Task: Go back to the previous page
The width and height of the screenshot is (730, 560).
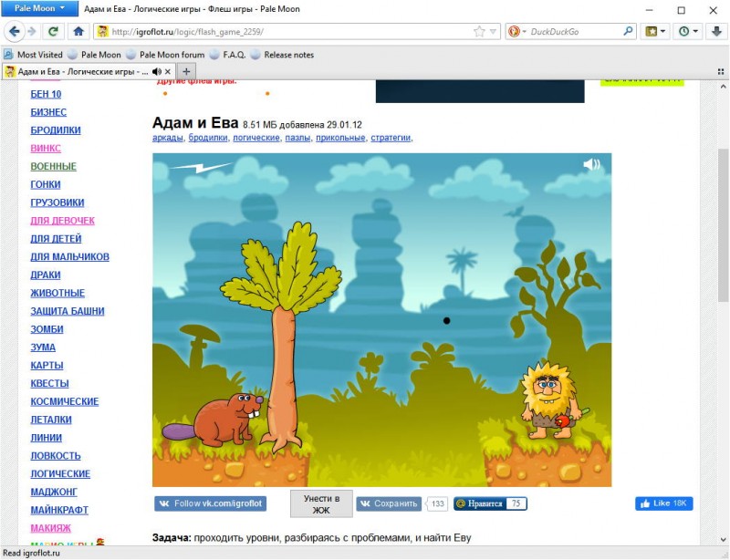Action: click(15, 32)
